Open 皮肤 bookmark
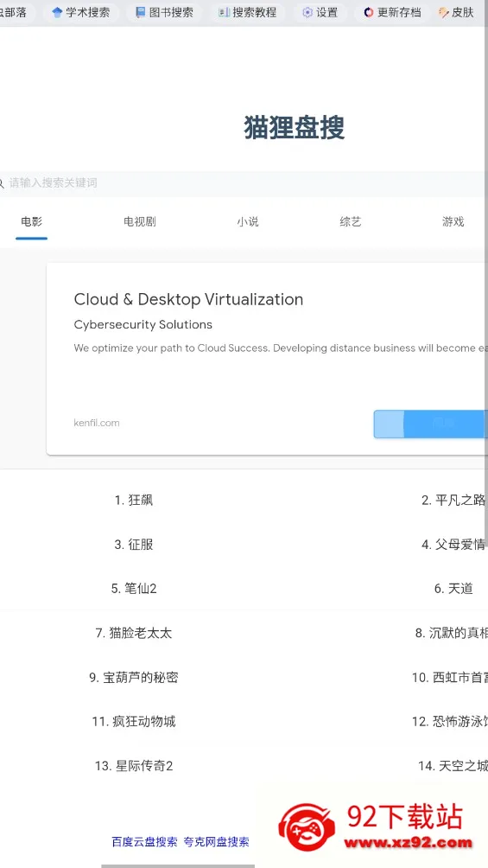 [x=457, y=12]
